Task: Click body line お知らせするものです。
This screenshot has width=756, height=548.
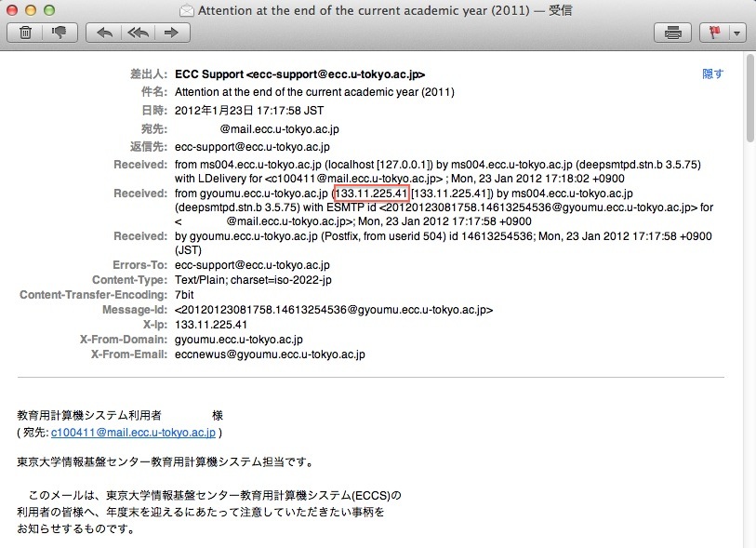Action: pyautogui.click(x=76, y=528)
